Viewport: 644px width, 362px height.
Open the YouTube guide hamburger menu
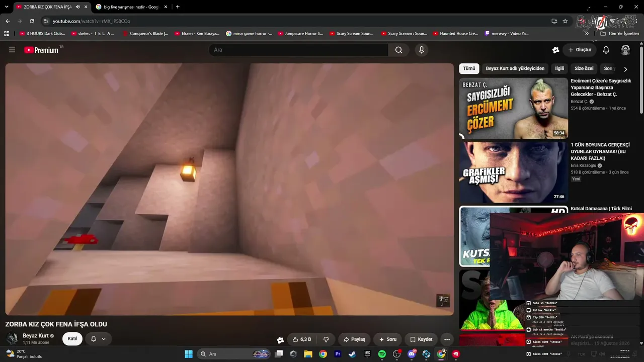pos(12,50)
